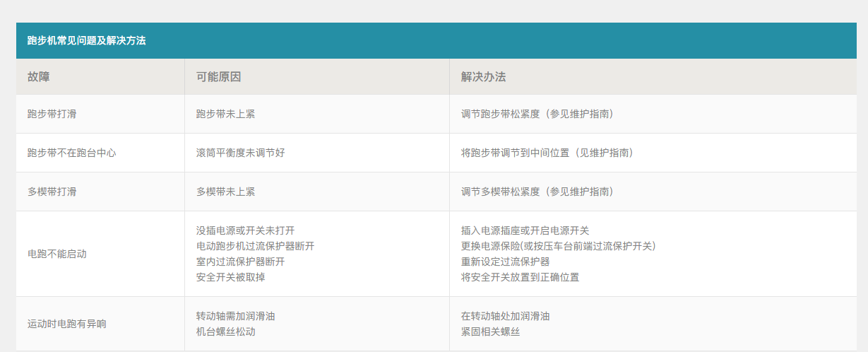Select the 故障 column header
Image resolution: width=868 pixels, height=352 pixels.
(39, 77)
